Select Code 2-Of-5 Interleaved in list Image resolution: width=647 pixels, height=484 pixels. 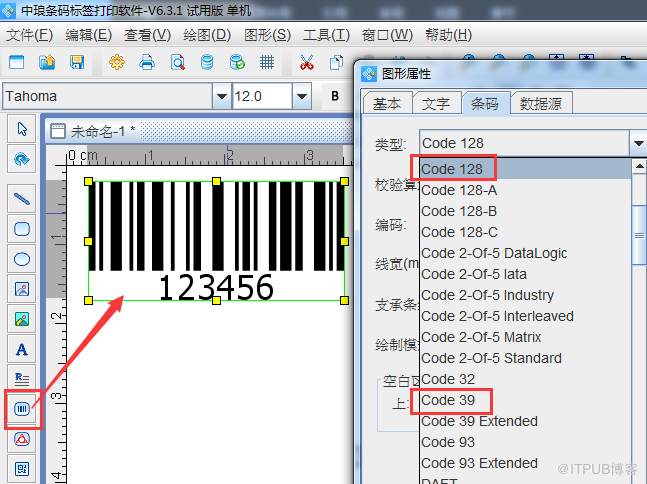[x=497, y=316]
